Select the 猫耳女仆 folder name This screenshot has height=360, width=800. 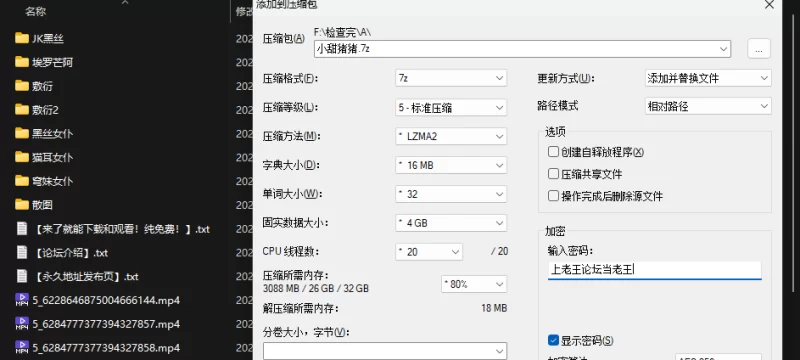(x=53, y=158)
